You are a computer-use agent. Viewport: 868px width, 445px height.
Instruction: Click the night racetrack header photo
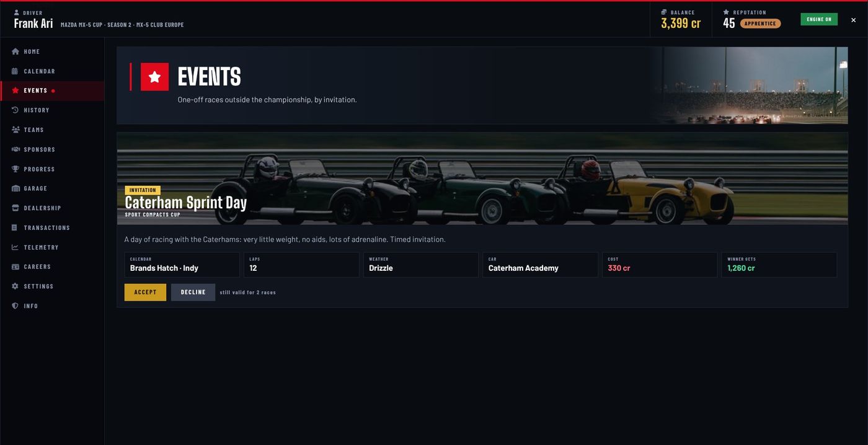pos(749,86)
